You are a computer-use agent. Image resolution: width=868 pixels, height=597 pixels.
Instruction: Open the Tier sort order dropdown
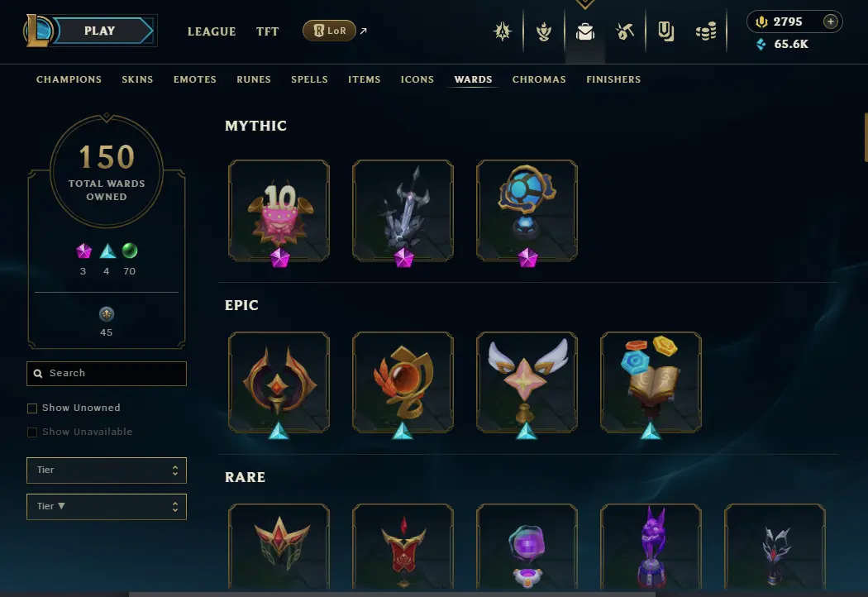click(x=107, y=507)
